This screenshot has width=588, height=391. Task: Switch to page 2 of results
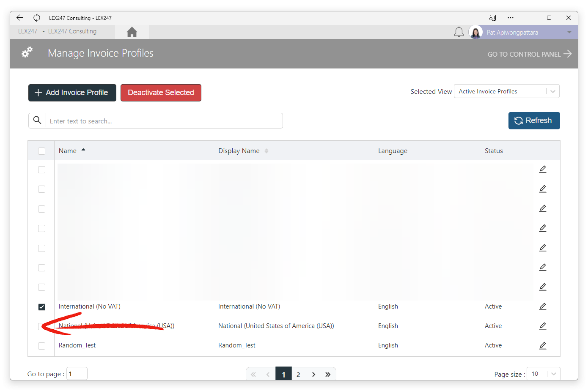pyautogui.click(x=298, y=375)
